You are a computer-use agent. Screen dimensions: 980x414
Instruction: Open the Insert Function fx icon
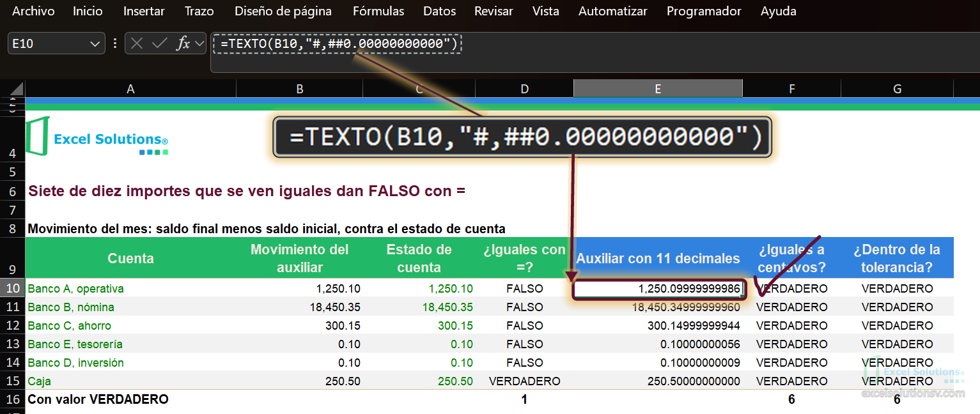pos(183,43)
